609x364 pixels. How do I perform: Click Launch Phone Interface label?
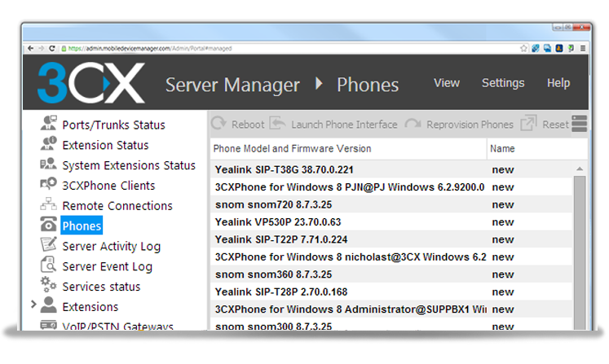click(x=345, y=125)
